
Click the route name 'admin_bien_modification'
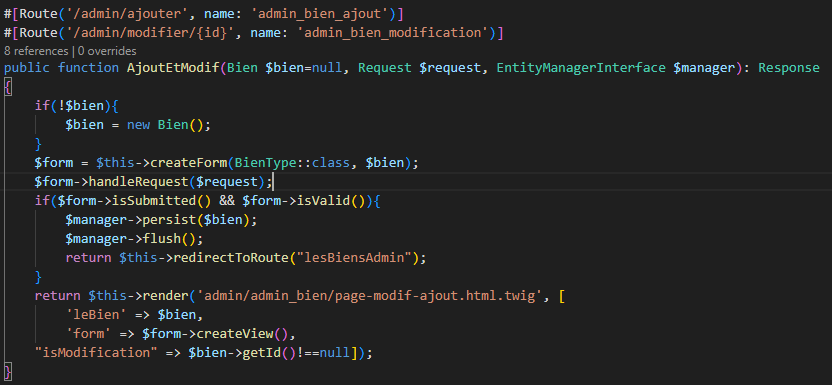(394, 32)
